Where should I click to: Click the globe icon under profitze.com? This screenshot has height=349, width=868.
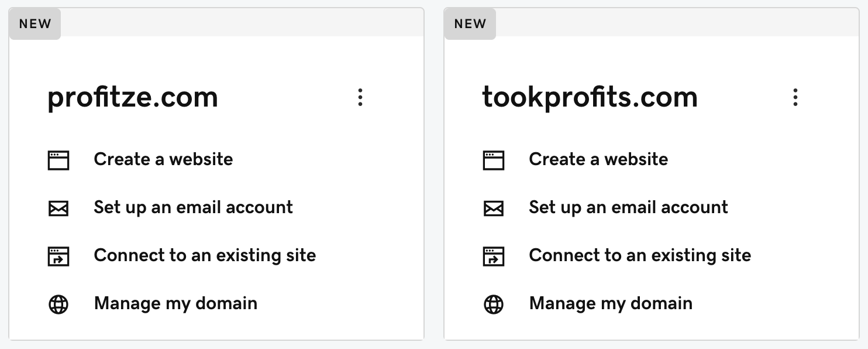click(x=58, y=304)
